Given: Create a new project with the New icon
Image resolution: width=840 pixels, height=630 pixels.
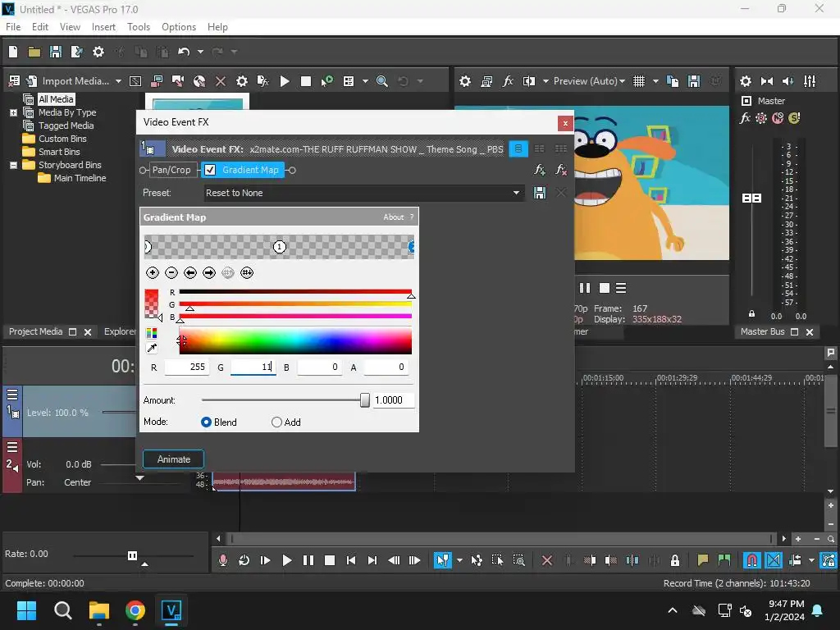Looking at the screenshot, I should [x=13, y=52].
